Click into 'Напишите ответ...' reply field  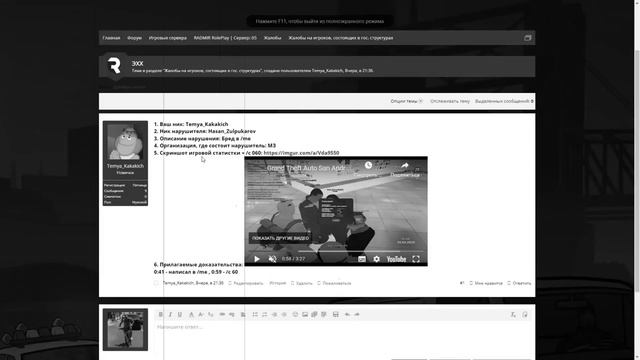pyautogui.click(x=343, y=339)
